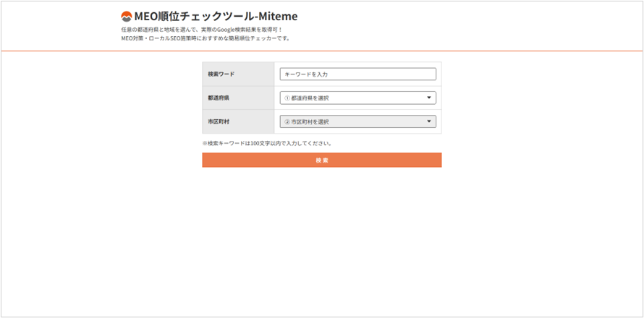Click the 都道府県 row label

coord(219,98)
